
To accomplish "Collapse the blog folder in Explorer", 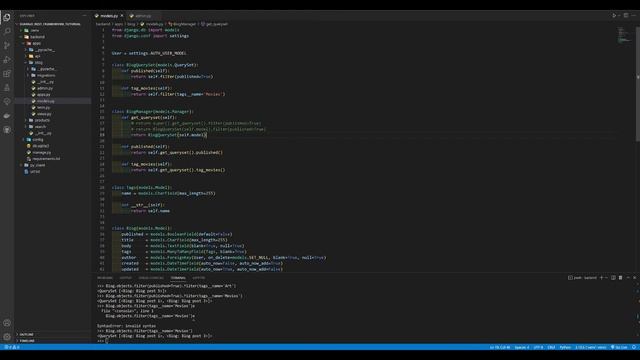I will [37, 62].
